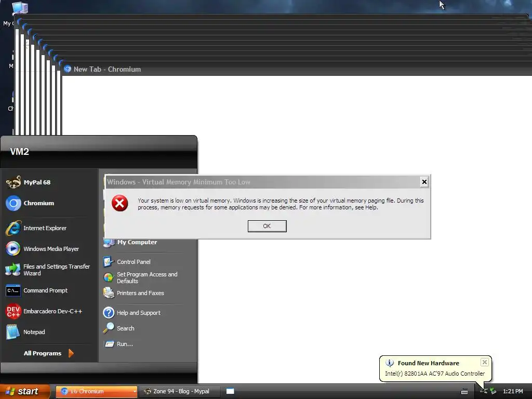Click the blank window taskbar button
The height and width of the screenshot is (399, 532).
click(x=230, y=391)
